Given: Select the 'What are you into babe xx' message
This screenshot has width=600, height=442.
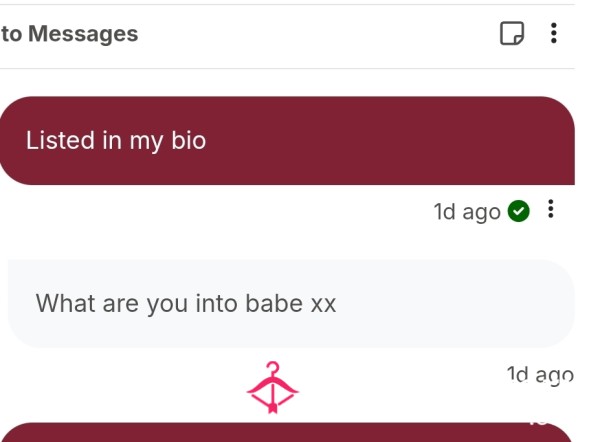Looking at the screenshot, I should (291, 304).
